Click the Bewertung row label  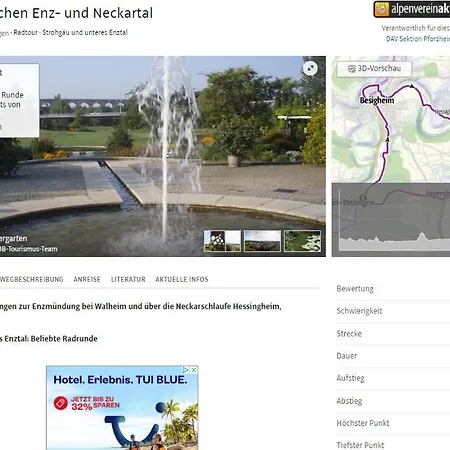(355, 289)
